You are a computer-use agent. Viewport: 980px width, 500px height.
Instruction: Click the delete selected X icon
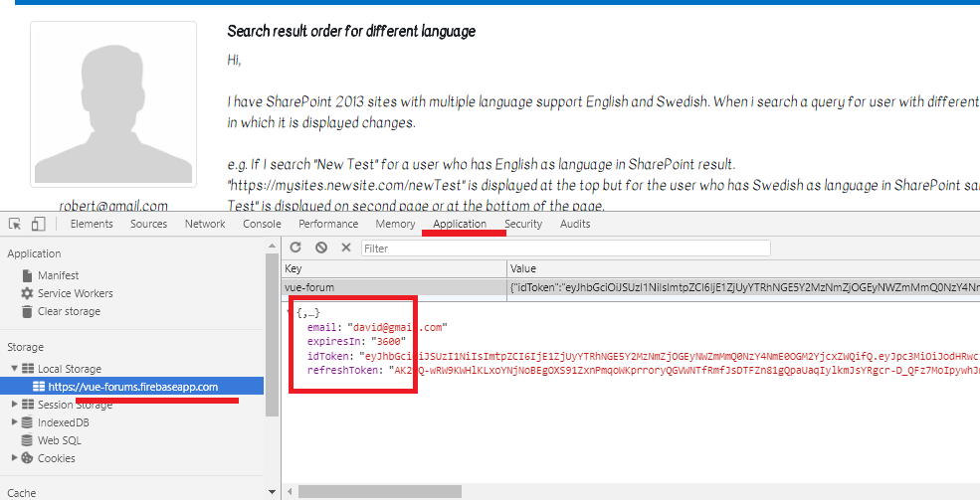pyautogui.click(x=345, y=248)
